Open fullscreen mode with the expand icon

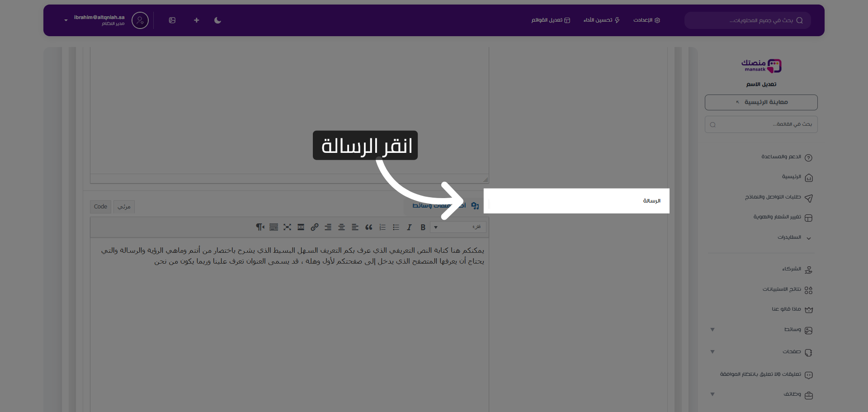[288, 227]
